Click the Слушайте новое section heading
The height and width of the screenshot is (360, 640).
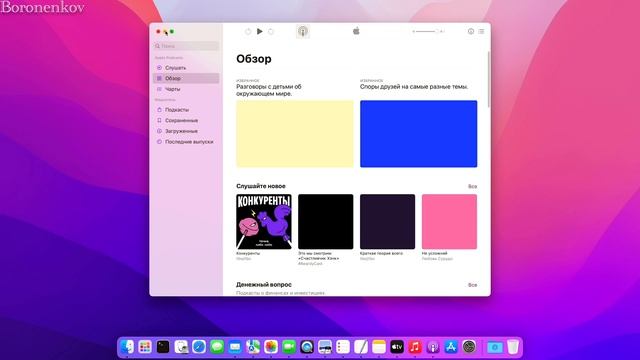[x=261, y=186]
